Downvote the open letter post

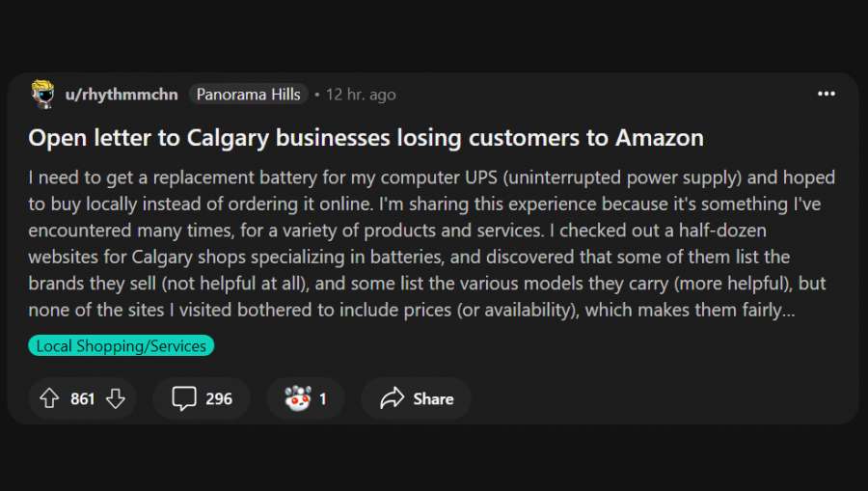116,398
